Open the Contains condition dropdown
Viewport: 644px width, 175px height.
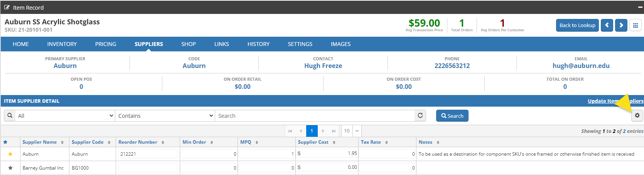(x=165, y=116)
